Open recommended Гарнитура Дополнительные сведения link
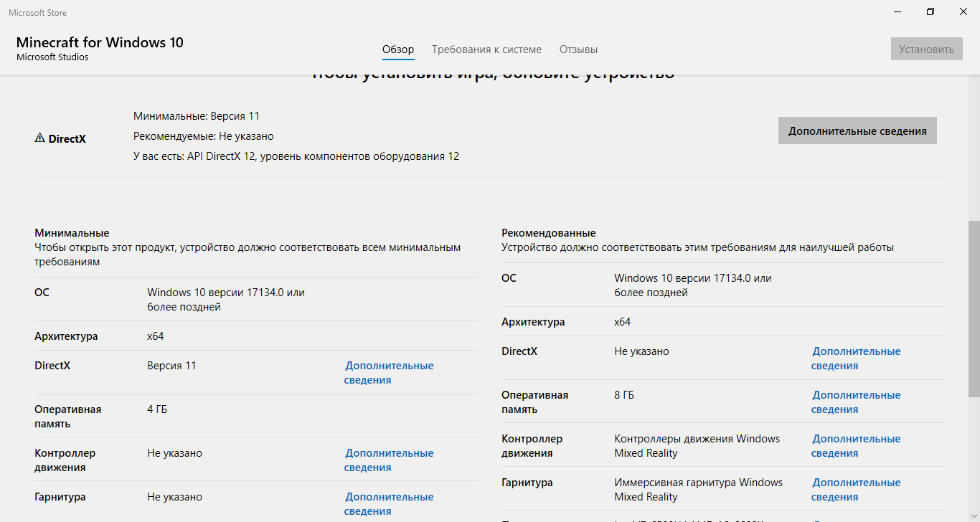Screen dimensions: 980x522 point(856,489)
